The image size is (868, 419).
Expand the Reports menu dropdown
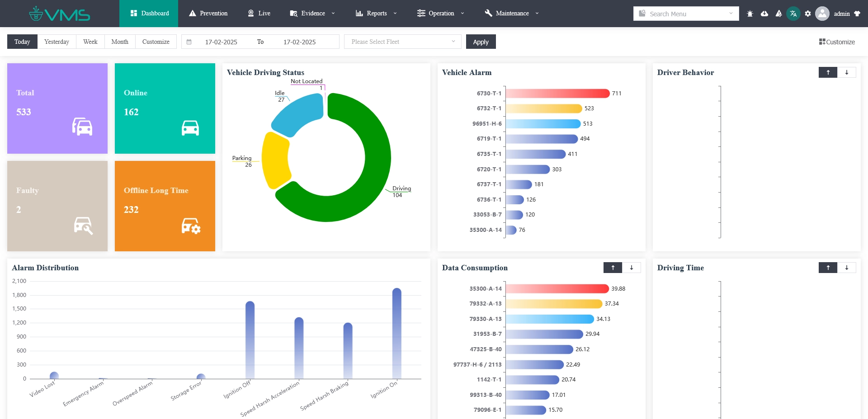point(376,14)
